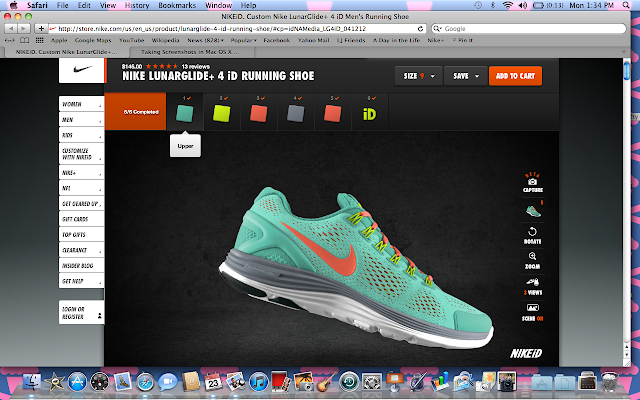
Task: Open the Save dropdown
Action: (465, 76)
